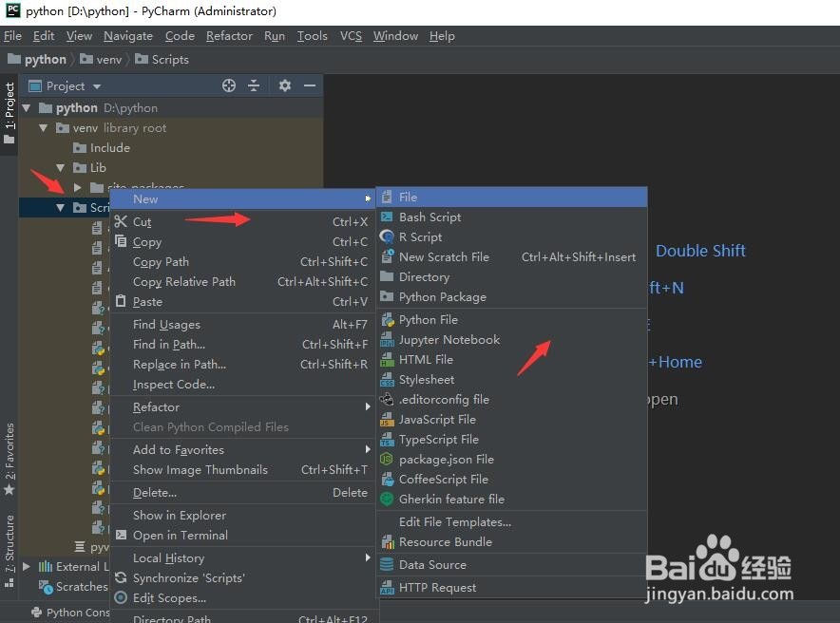The width and height of the screenshot is (840, 623).
Task: Select Replace in Path...
Action: pos(244,364)
